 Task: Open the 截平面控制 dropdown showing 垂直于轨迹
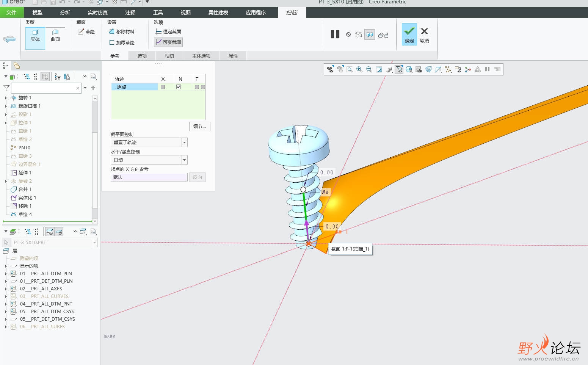pos(184,143)
